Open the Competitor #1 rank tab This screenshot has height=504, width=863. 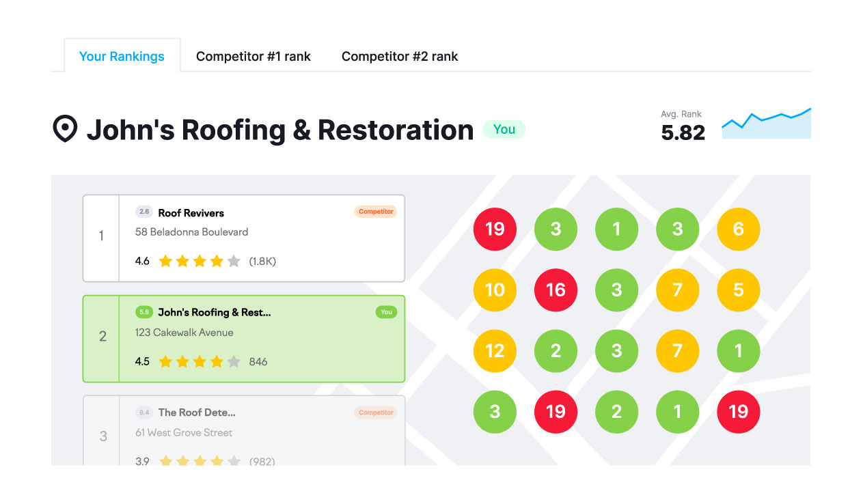(253, 56)
